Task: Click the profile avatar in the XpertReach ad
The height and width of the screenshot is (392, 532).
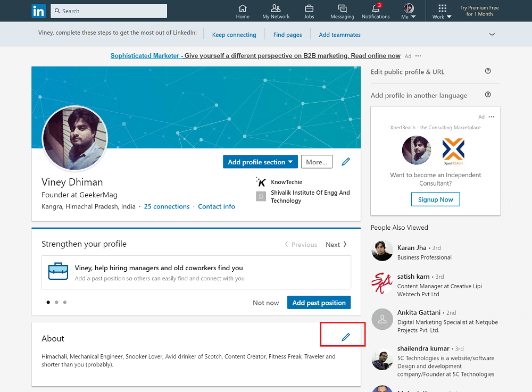Action: (417, 150)
